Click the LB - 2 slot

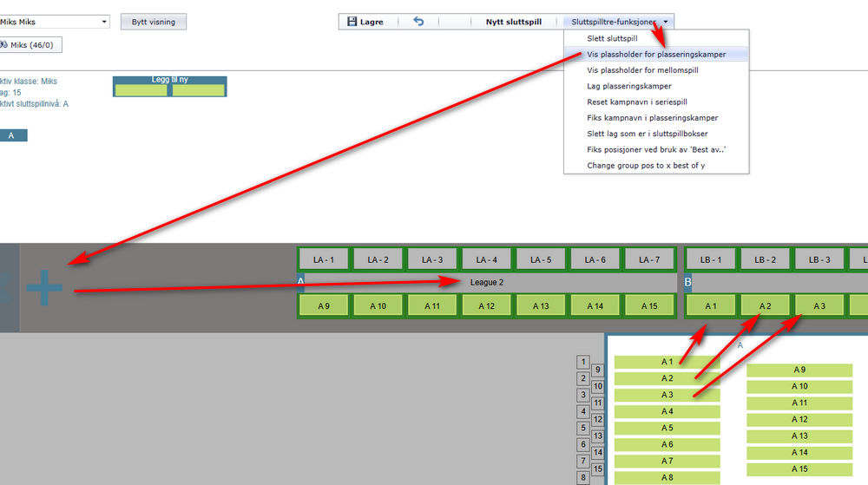765,259
